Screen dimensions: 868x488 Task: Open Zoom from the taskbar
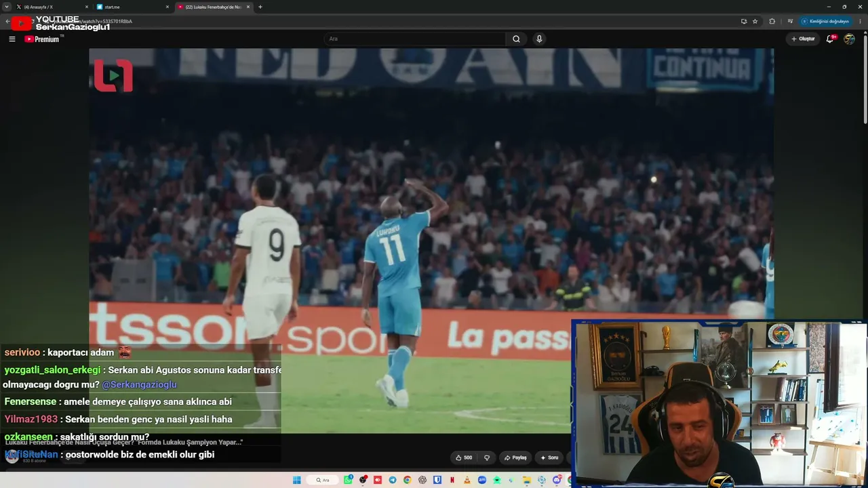click(x=482, y=480)
